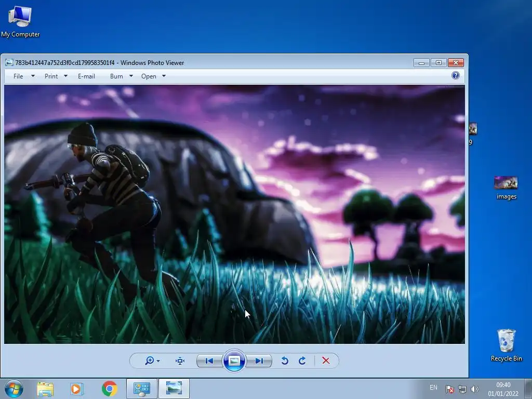Screen dimensions: 532x399
Task: Click the E-mail option
Action: coord(86,76)
